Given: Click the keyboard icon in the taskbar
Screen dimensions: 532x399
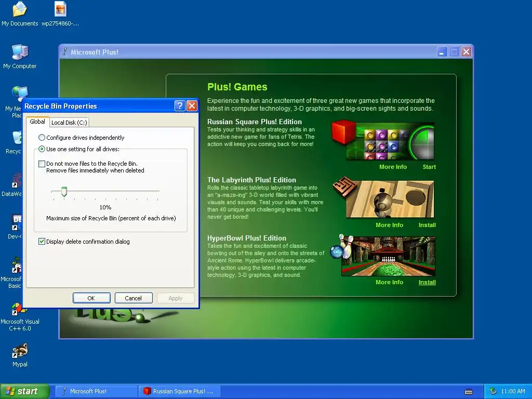Looking at the screenshot, I should [469, 392].
